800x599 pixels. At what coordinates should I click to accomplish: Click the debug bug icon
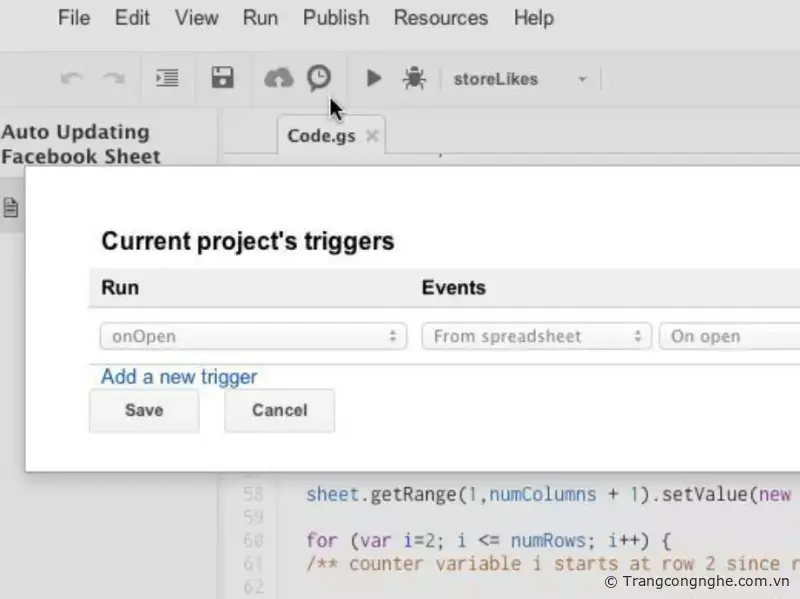tap(414, 78)
